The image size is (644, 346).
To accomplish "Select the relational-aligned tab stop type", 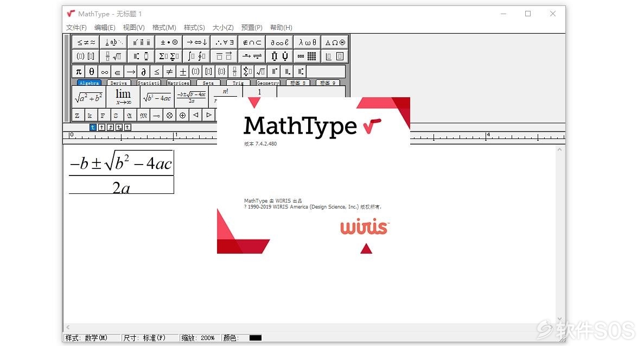I will click(119, 128).
